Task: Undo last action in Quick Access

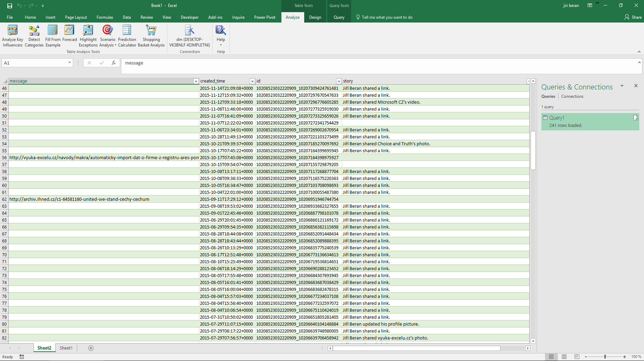Action: [19, 6]
